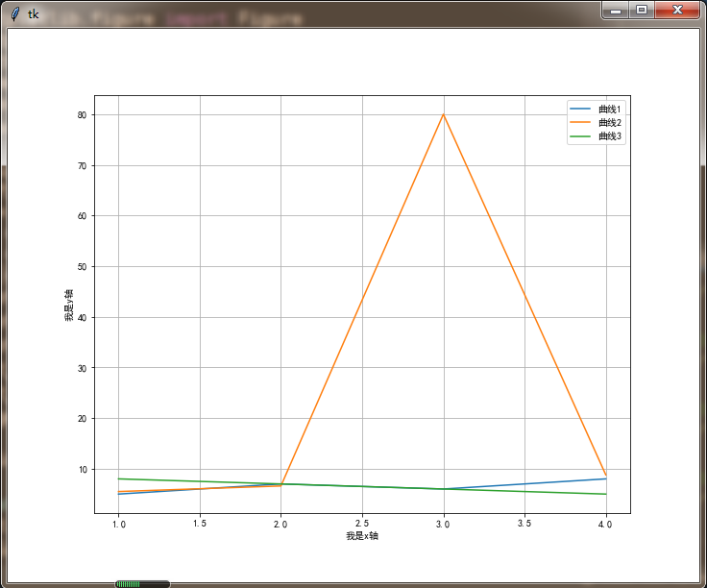Click the tk feather icon in title bar
Image resolution: width=707 pixels, height=588 pixels.
tap(15, 14)
